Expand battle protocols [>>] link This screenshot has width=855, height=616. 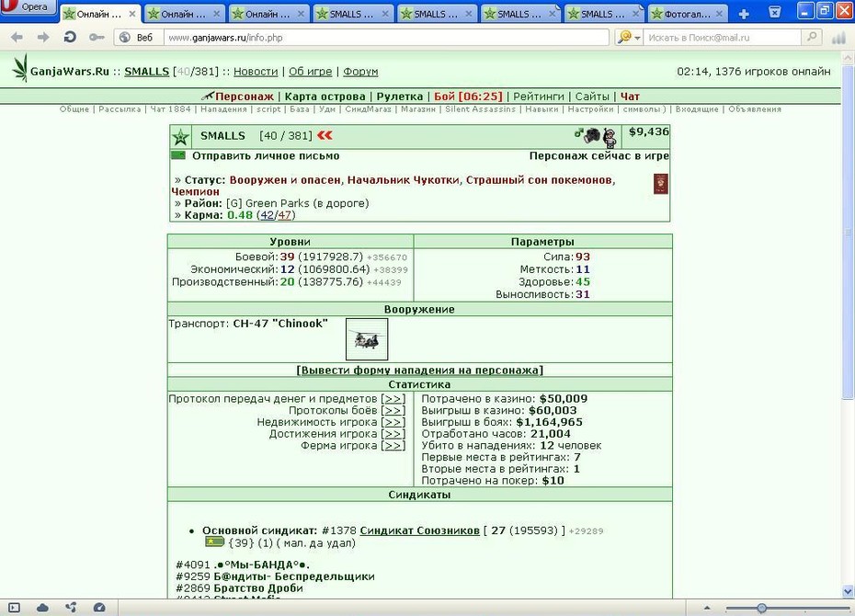(x=393, y=410)
